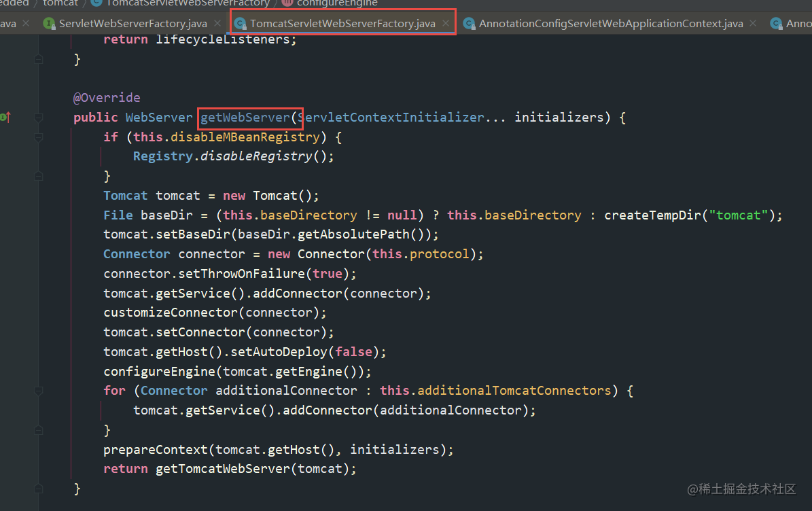Click fold end marker at if block's closing brace
Image resolution: width=812 pixels, height=511 pixels.
[38, 176]
